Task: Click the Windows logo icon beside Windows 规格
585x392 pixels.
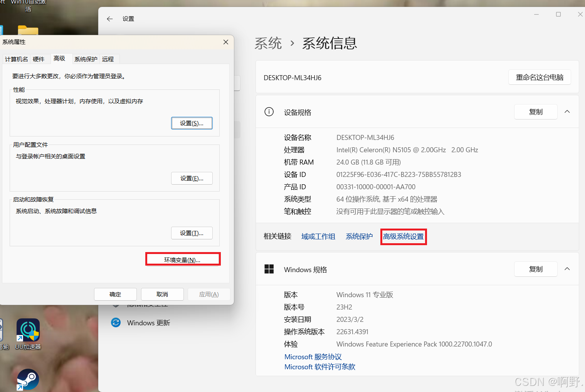Action: click(269, 269)
